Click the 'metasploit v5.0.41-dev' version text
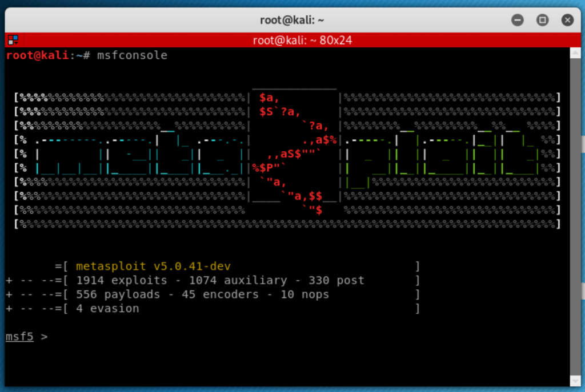 (153, 266)
